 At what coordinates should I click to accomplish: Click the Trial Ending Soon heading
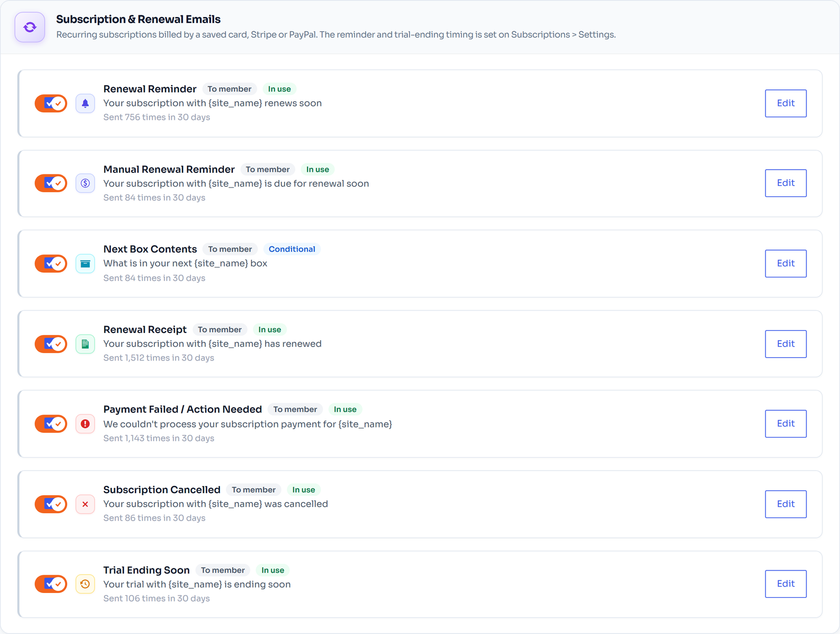146,570
